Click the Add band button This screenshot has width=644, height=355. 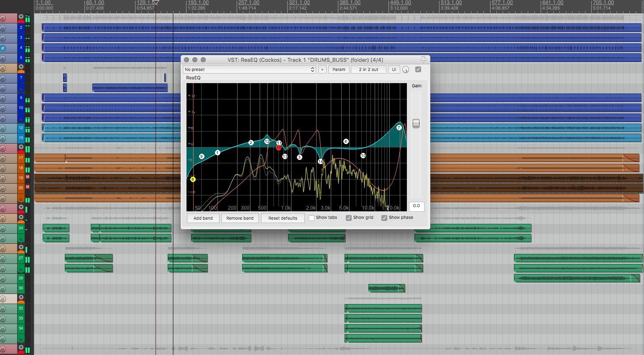[x=203, y=218]
